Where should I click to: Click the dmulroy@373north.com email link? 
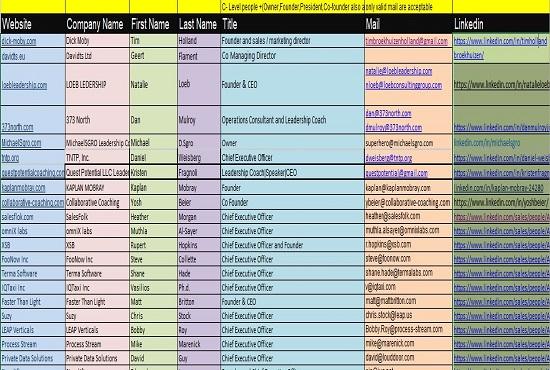(393, 127)
